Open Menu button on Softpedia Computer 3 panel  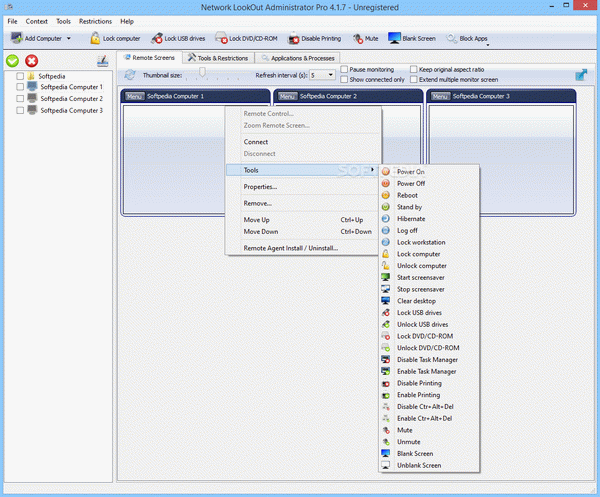(440, 96)
